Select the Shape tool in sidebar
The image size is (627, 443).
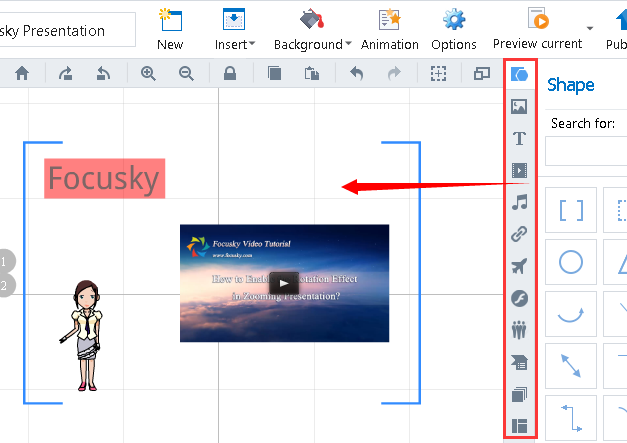point(519,74)
